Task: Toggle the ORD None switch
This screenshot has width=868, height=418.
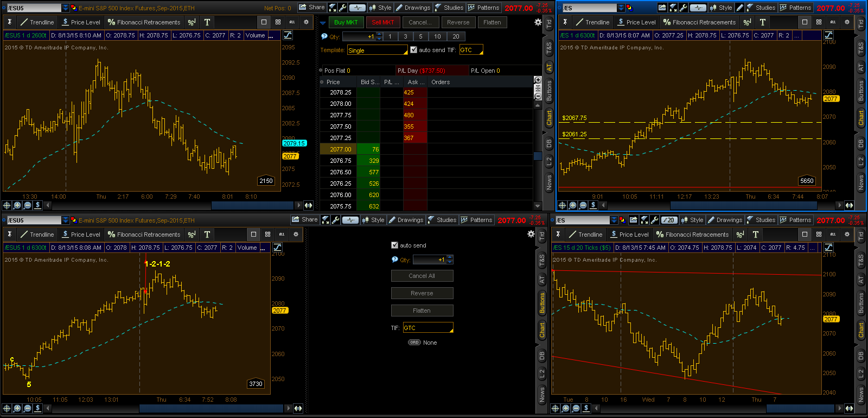Action: point(414,343)
